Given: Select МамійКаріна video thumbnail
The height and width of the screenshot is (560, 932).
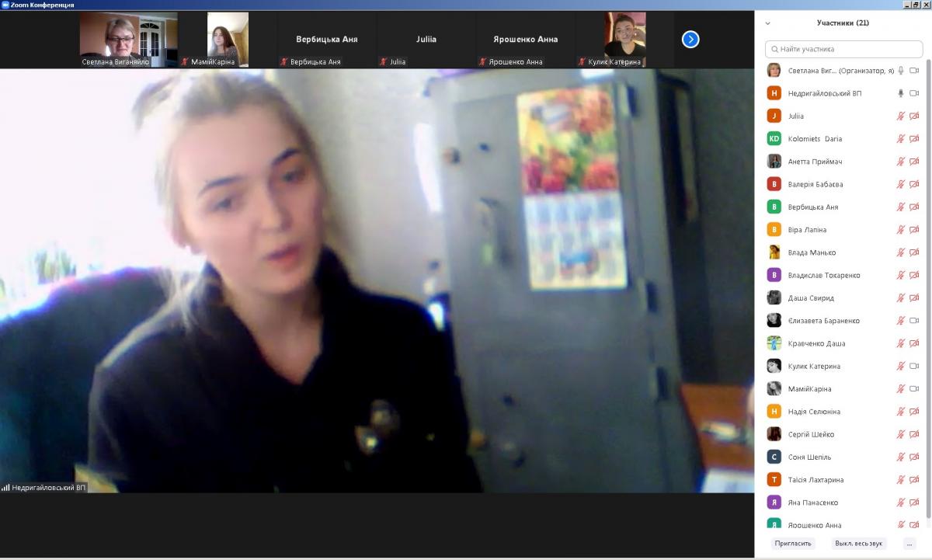Looking at the screenshot, I should [x=228, y=40].
